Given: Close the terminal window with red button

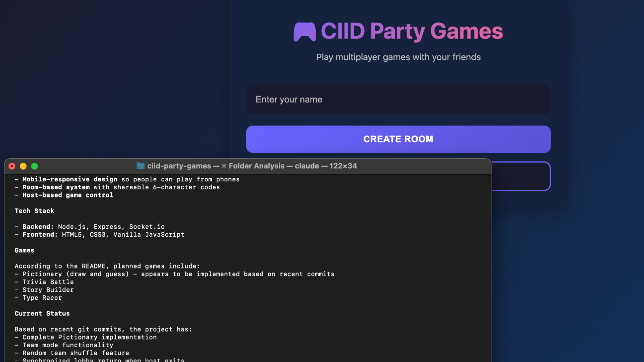Looking at the screenshot, I should point(12,166).
